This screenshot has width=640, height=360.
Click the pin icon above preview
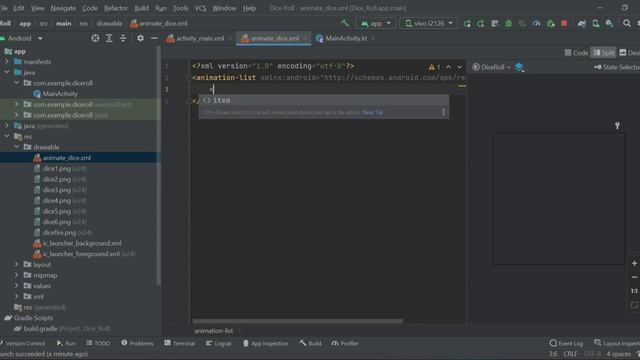coord(617,126)
